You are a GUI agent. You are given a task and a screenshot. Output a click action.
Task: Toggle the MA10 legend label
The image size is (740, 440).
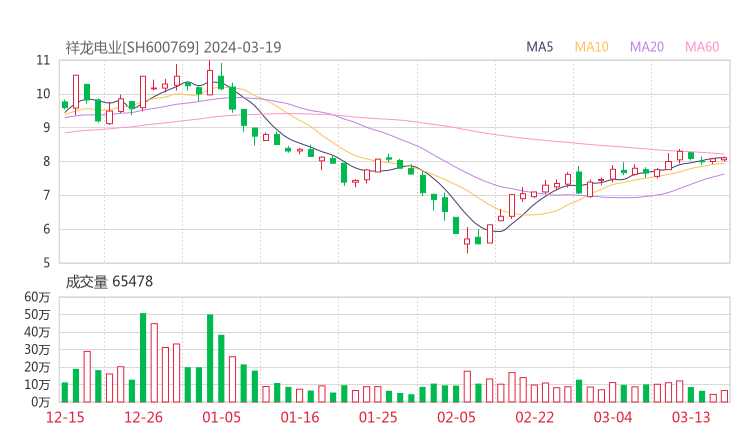click(592, 47)
